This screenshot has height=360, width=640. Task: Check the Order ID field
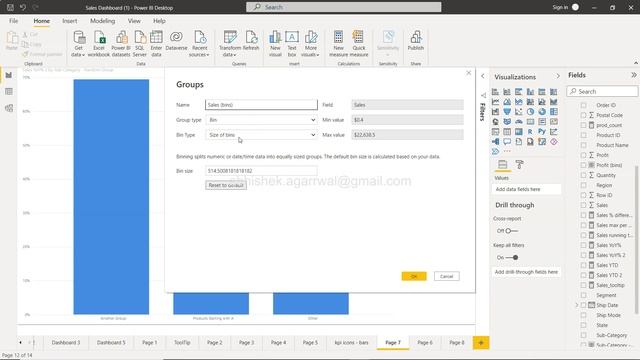point(583,105)
